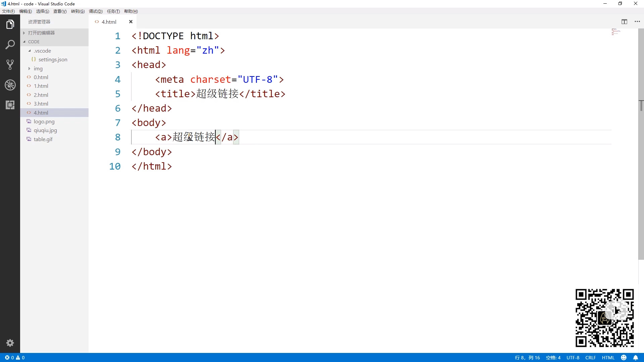The height and width of the screenshot is (362, 644).
Task: Open settings.json in the file tree
Action: coord(53,59)
